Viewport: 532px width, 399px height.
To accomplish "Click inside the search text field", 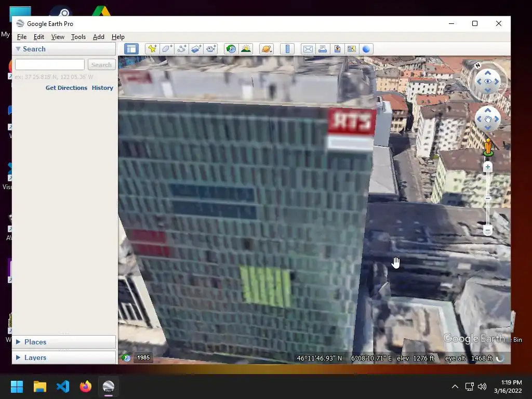I will tap(50, 64).
